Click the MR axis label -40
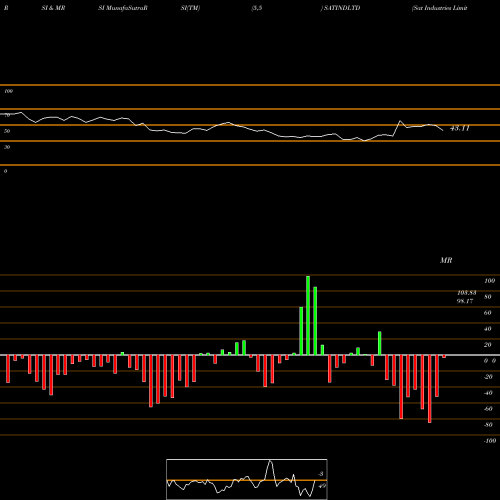Screen dimensions: 500x500 point(488,393)
